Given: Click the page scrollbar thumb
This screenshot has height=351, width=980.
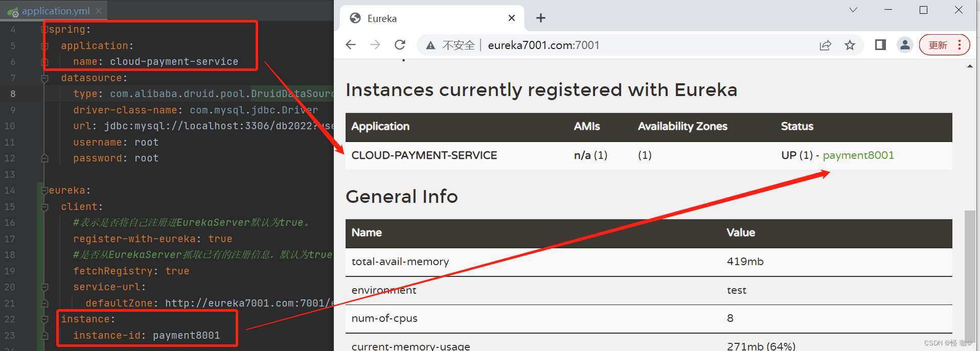Looking at the screenshot, I should (x=969, y=276).
